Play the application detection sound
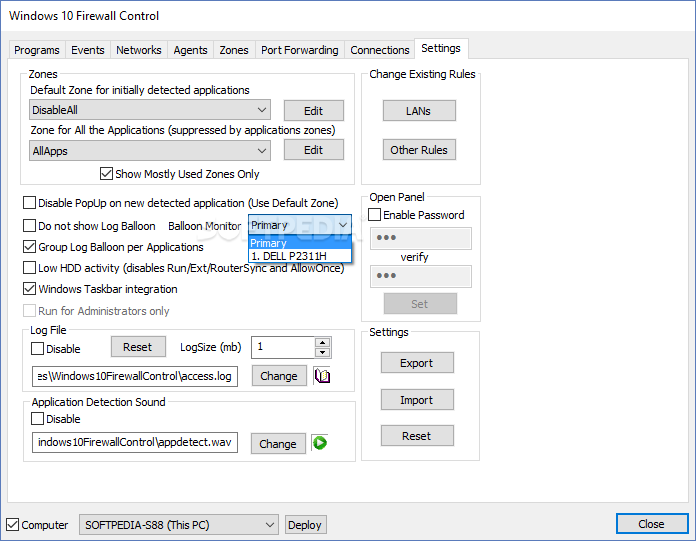Image resolution: width=696 pixels, height=541 pixels. point(320,443)
